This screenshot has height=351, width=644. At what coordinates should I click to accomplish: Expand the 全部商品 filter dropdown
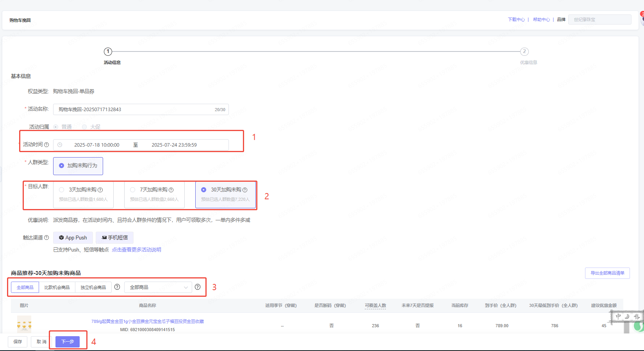pos(158,287)
